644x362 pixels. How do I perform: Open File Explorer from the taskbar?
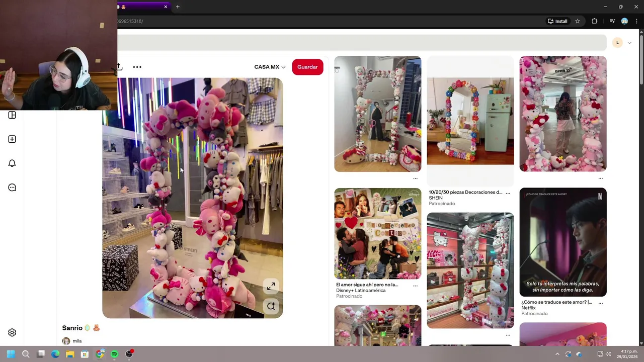(70, 354)
